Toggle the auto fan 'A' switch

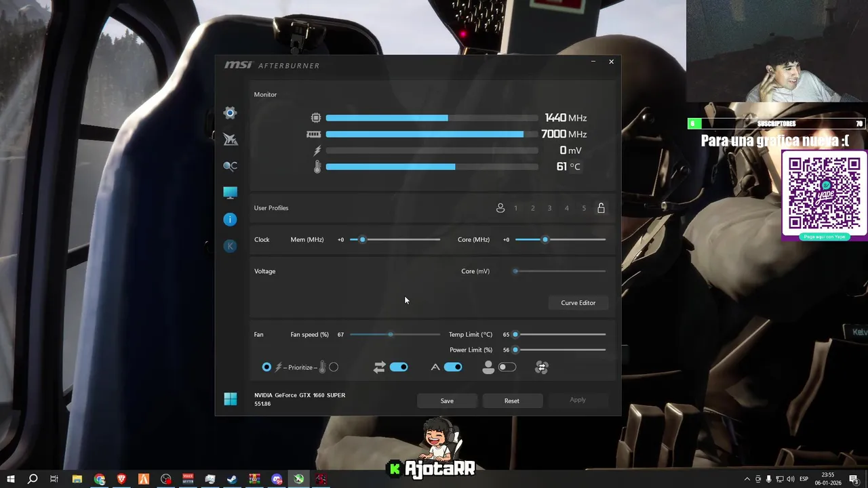tap(453, 367)
